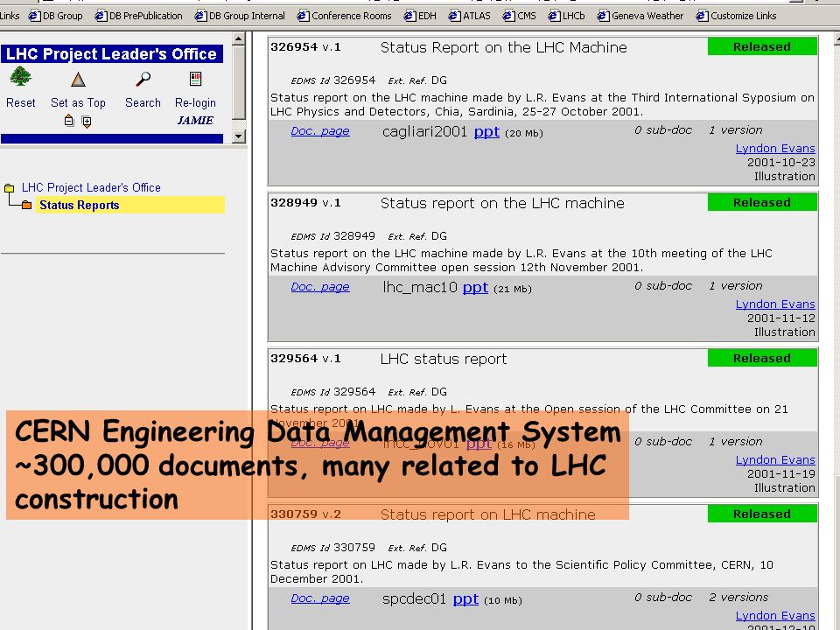
Task: Click the title 'Status Report on the LHC Machine'
Action: click(x=504, y=47)
